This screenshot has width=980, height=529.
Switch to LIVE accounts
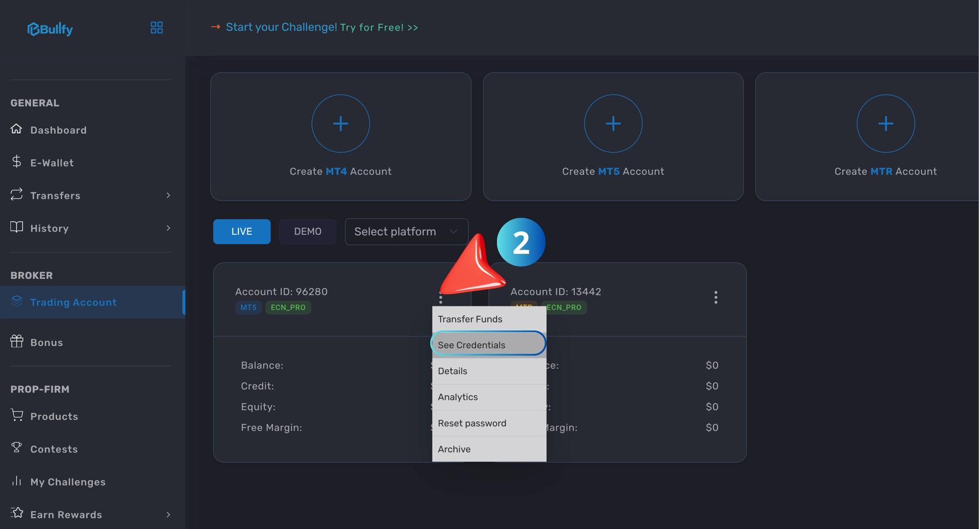coord(241,231)
